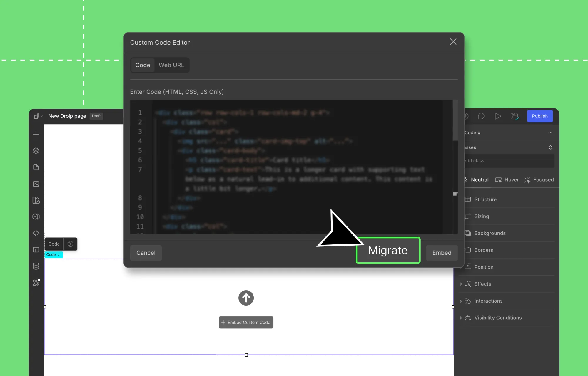588x376 pixels.
Task: Open the Database panel icon
Action: coord(36,266)
